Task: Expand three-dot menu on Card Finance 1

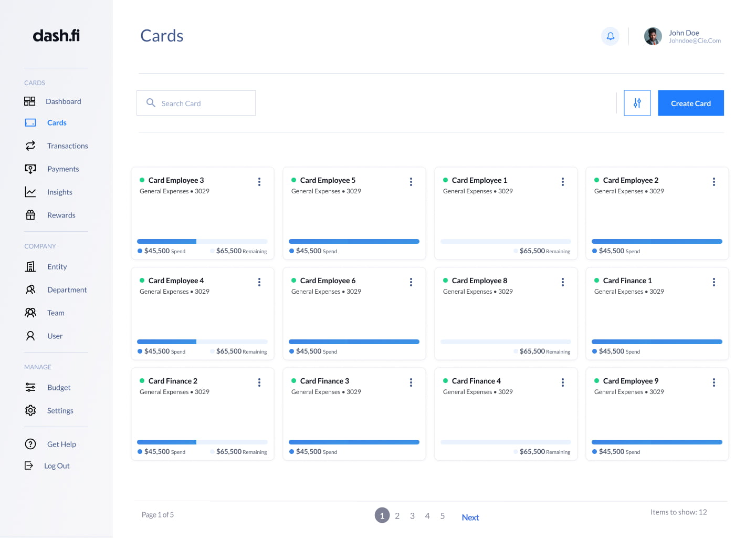Action: [713, 282]
